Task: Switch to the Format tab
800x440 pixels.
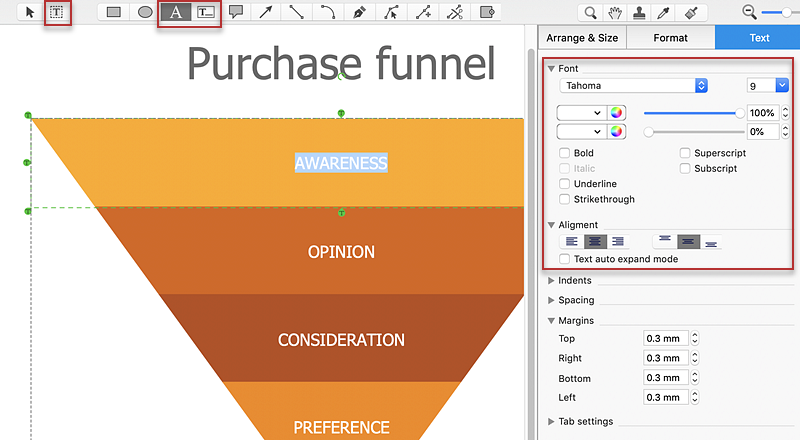Action: point(670,38)
